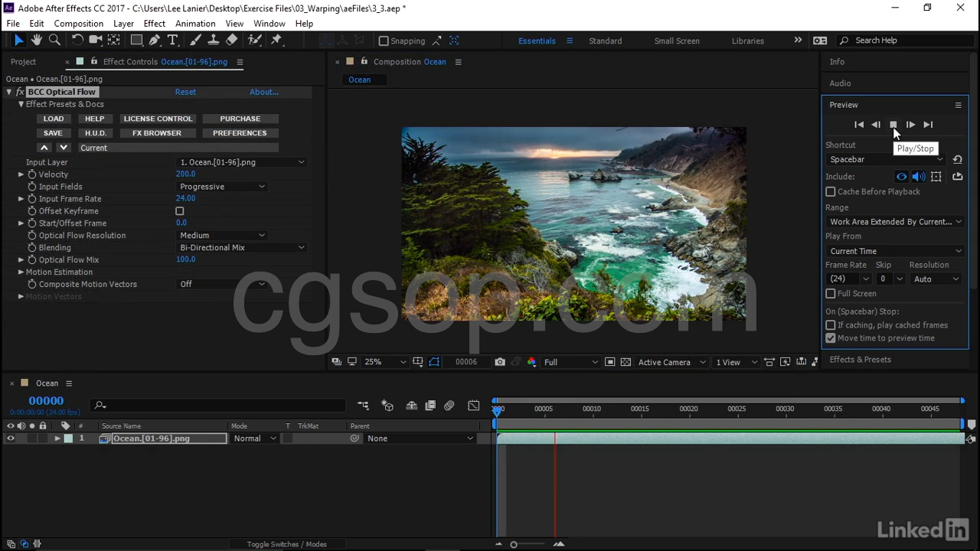Toggle audio inclusion in Preview panel
The image size is (980, 551).
919,177
